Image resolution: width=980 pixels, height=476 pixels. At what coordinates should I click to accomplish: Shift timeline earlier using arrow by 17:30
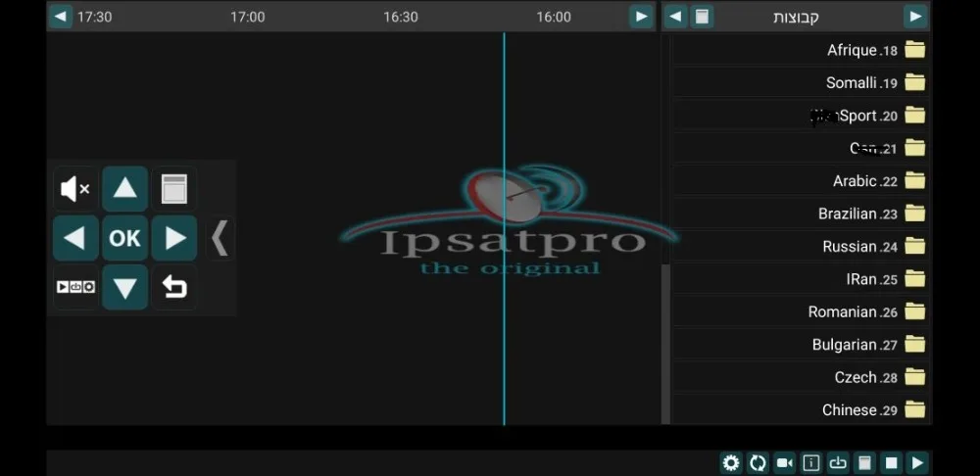pos(61,17)
